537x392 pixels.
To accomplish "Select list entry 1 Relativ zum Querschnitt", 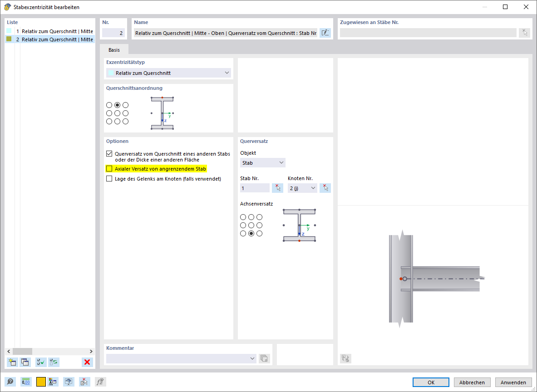I will click(x=50, y=31).
